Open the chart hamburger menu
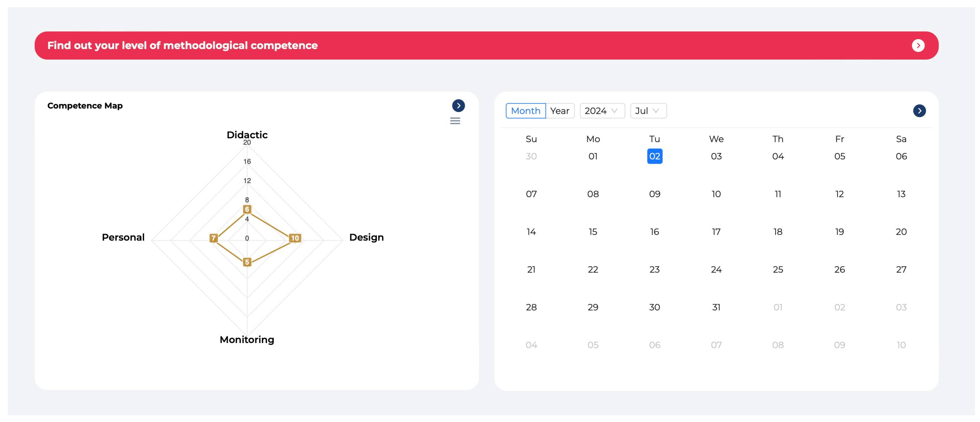The image size is (980, 422). (455, 121)
